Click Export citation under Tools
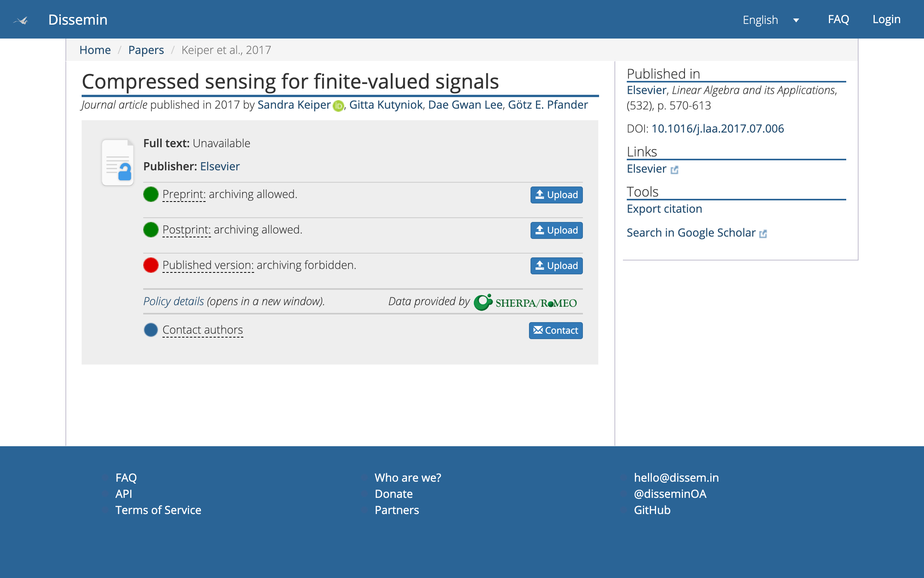924x578 pixels. point(664,208)
